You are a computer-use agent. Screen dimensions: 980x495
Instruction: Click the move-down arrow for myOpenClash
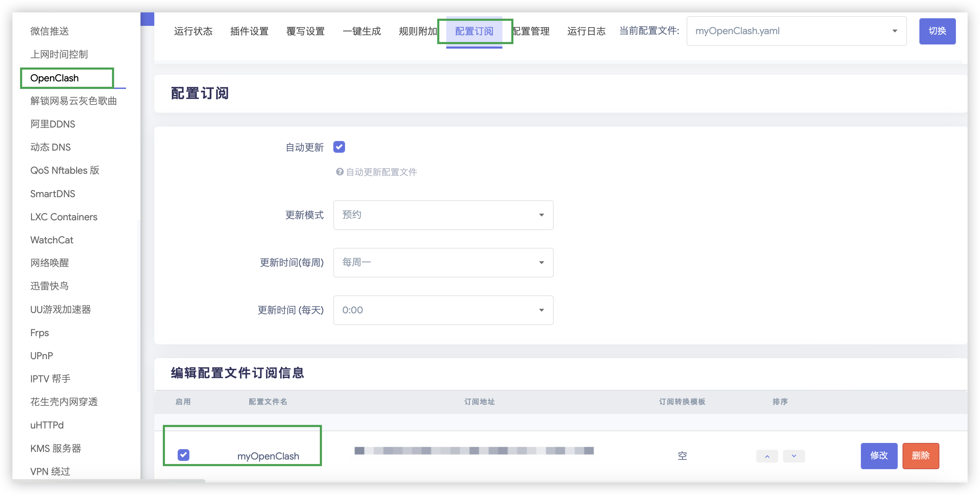pos(794,456)
